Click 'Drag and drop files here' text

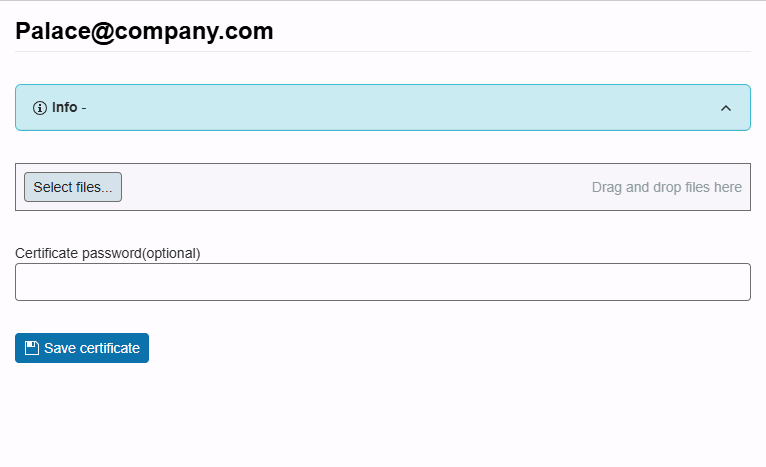(x=667, y=187)
